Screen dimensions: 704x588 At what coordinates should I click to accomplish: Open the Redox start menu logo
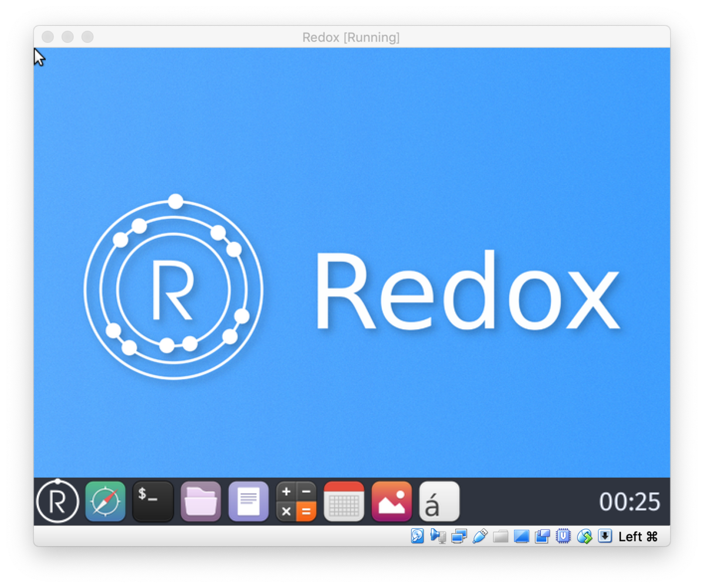tap(57, 501)
